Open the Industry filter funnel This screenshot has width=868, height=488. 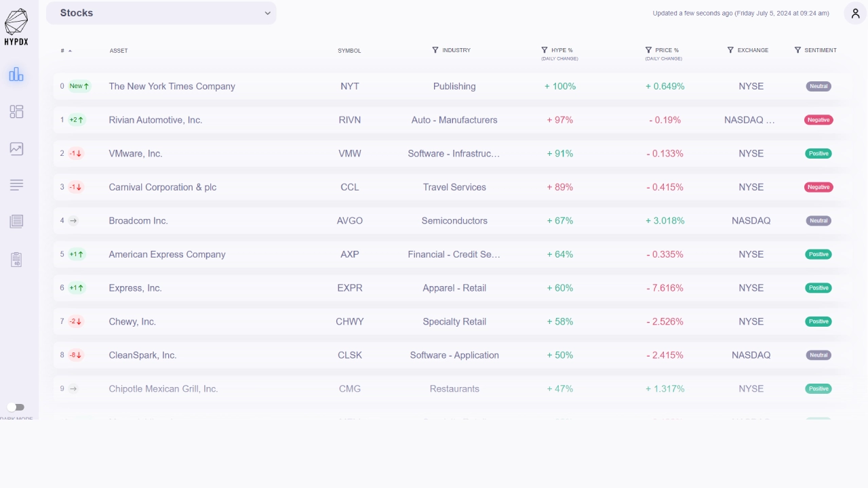click(x=434, y=49)
